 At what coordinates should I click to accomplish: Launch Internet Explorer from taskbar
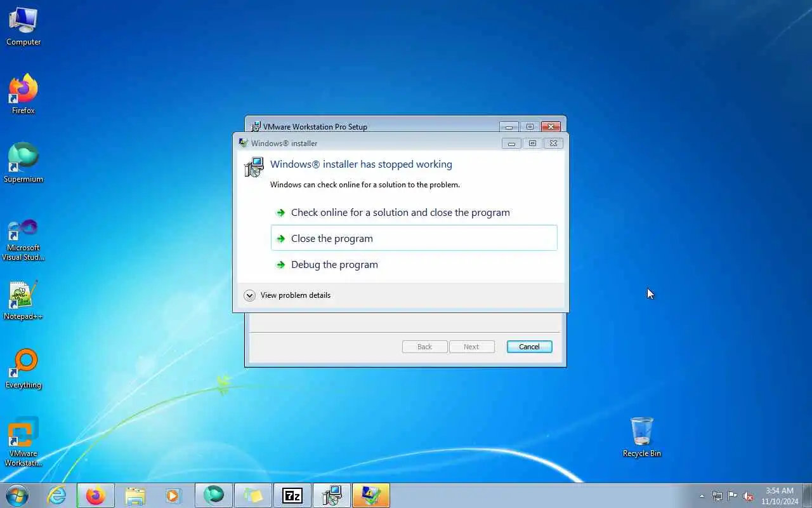(57, 495)
